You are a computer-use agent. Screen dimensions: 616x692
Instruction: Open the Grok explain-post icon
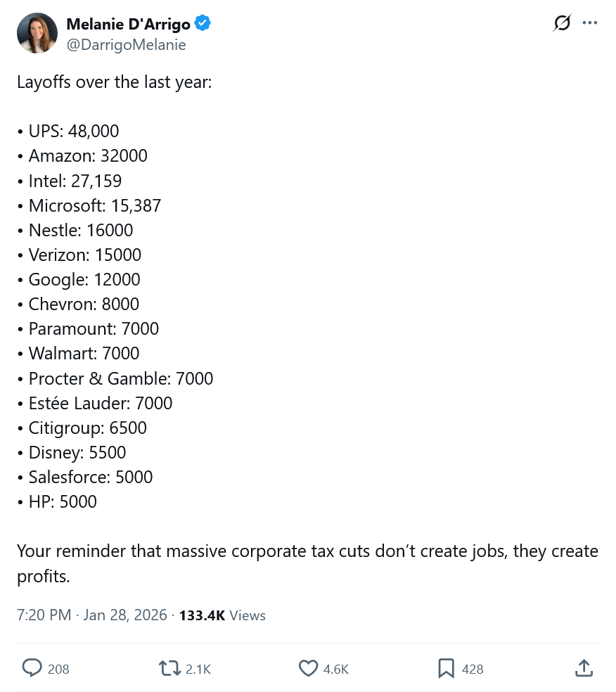pos(562,23)
